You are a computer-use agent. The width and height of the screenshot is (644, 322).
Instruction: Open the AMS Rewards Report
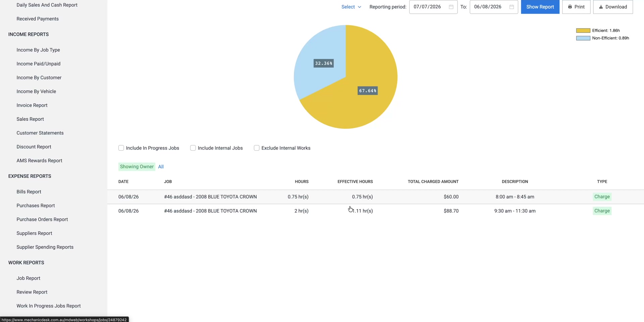coord(39,161)
